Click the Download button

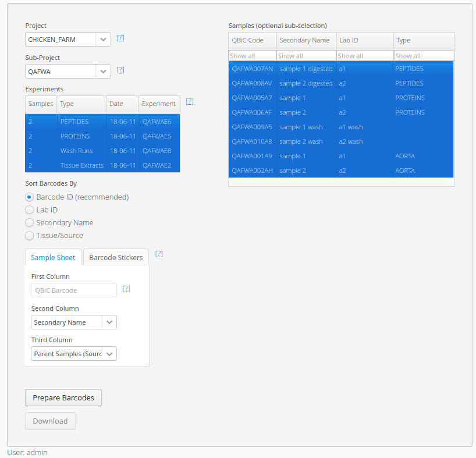[x=50, y=421]
